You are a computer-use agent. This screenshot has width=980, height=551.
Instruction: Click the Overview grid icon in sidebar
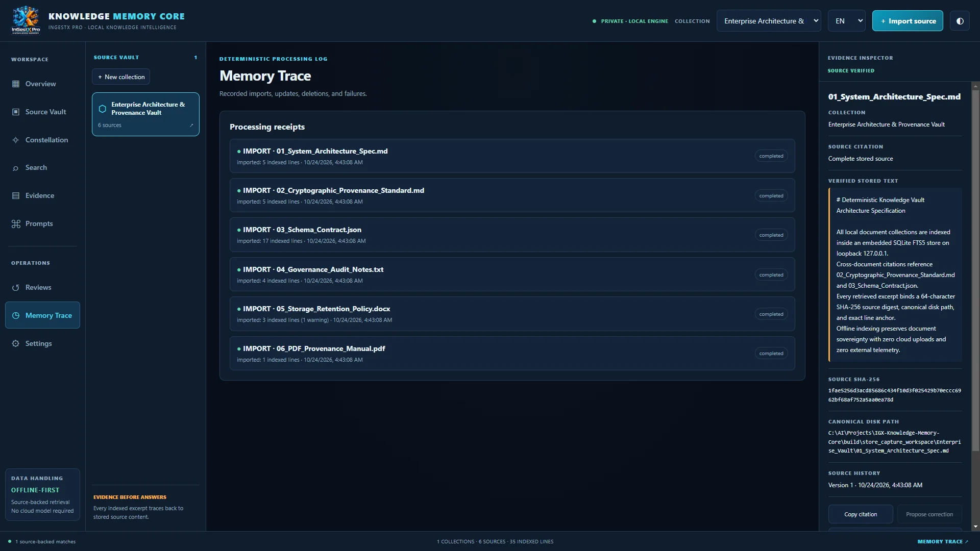[x=16, y=84]
